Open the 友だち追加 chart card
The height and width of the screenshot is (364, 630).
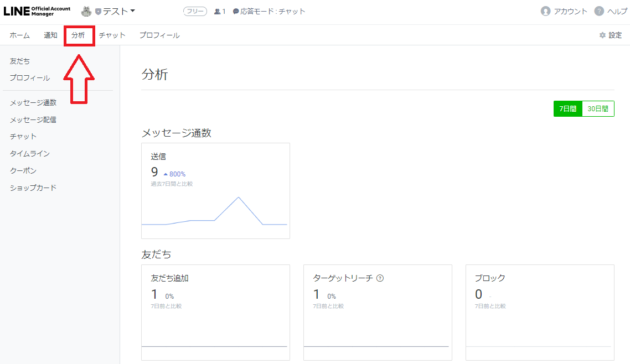(215, 313)
